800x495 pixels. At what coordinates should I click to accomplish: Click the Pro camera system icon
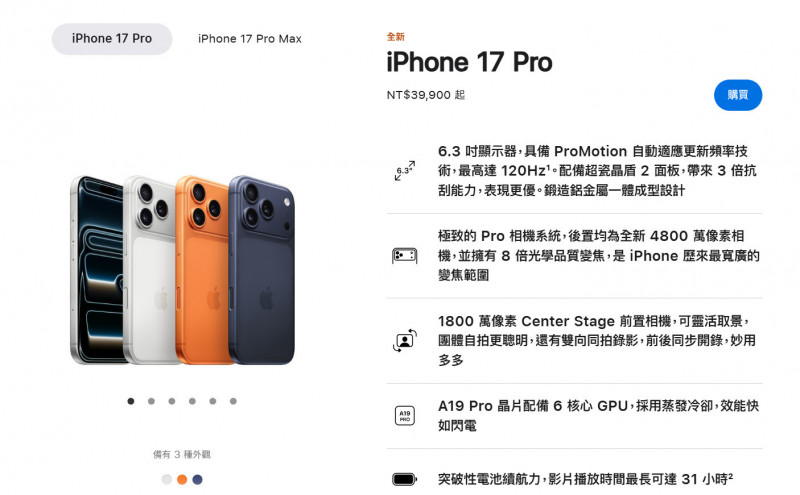click(405, 256)
